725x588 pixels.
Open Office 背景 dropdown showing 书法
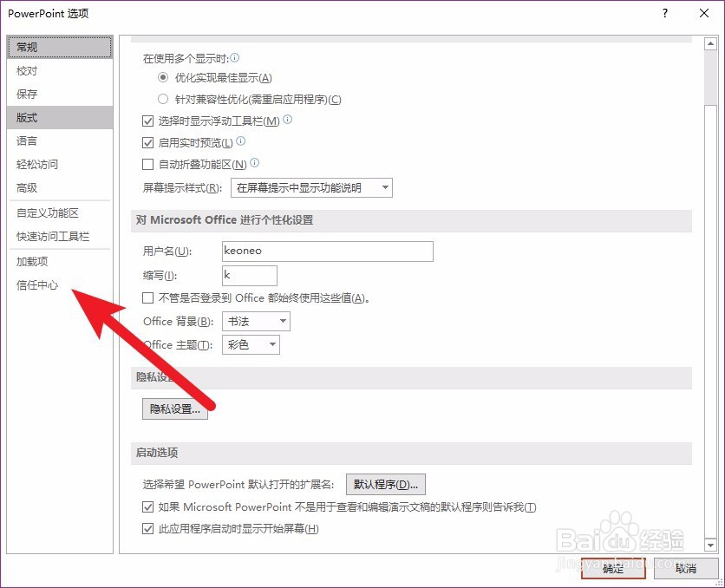tap(256, 321)
